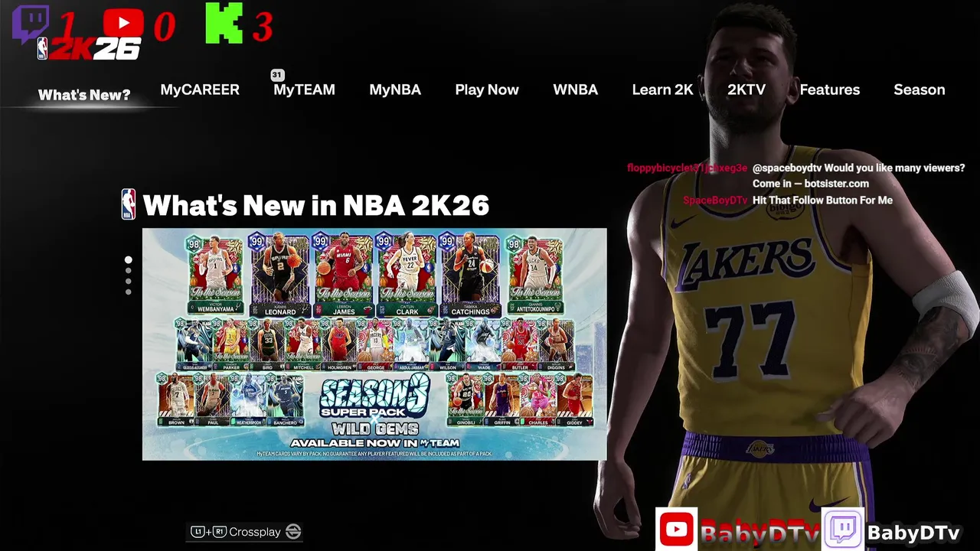Click the BabyDTv label beside Twitch icon
This screenshot has width=980, height=551.
913,533
